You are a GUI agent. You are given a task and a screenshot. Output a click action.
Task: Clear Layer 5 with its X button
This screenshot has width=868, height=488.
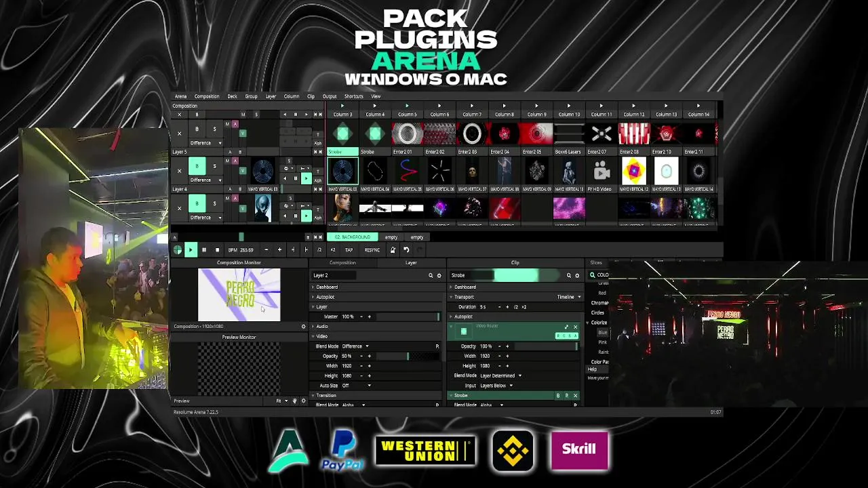tap(179, 171)
